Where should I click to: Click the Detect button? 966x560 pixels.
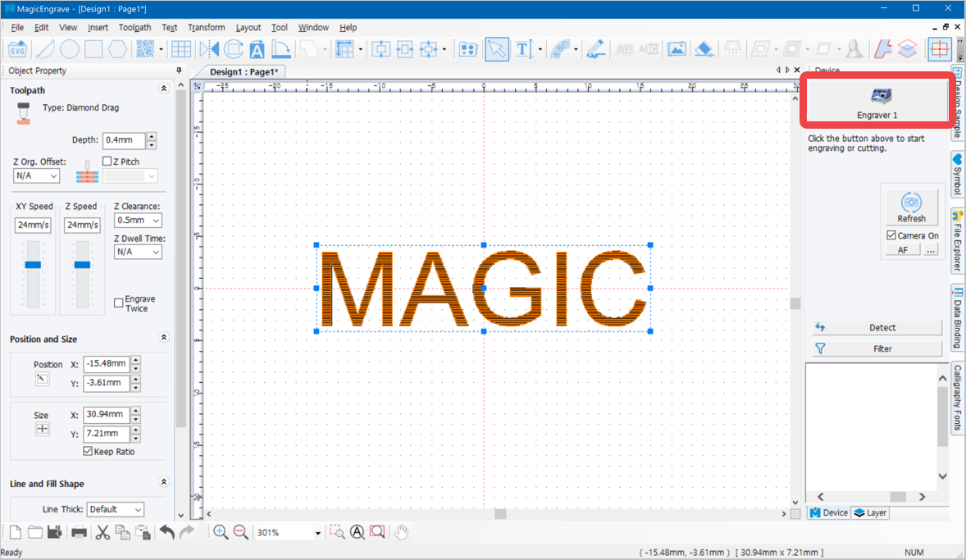pyautogui.click(x=877, y=328)
